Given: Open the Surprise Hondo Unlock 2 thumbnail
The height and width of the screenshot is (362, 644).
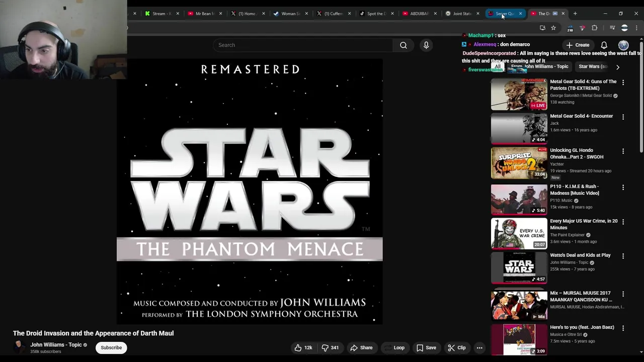Looking at the screenshot, I should pyautogui.click(x=519, y=163).
